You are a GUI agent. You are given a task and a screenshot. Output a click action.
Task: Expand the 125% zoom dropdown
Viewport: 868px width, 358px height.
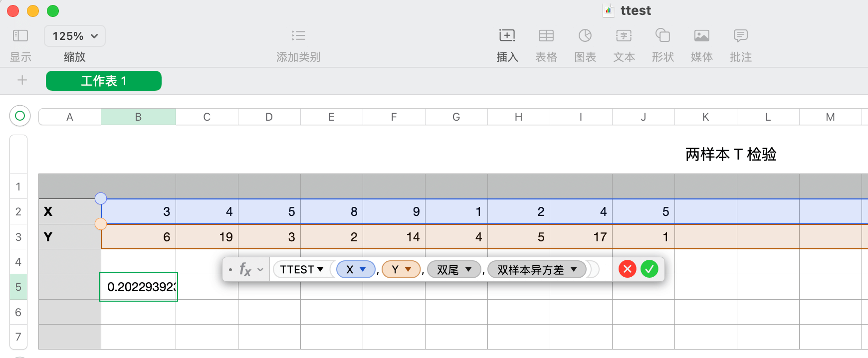75,36
